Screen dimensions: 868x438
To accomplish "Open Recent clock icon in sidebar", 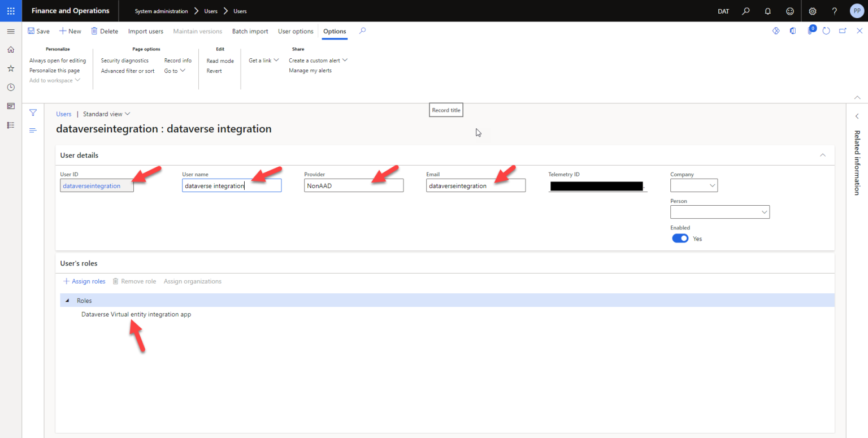I will [x=11, y=87].
